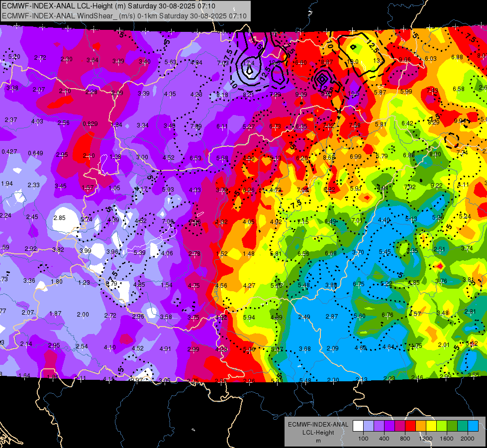487x448 pixels.
Task: Click the wind shear value 0.427
Action: [9, 152]
